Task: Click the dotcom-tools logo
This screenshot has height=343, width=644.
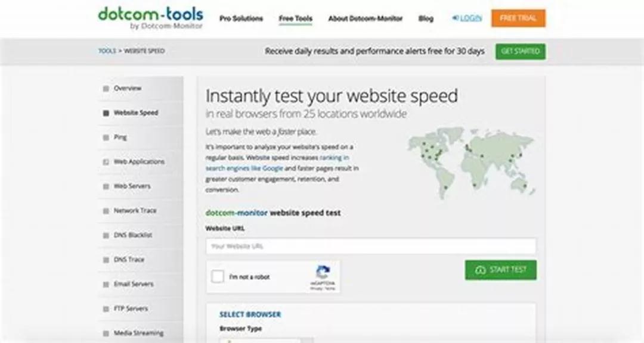Action: (x=150, y=18)
